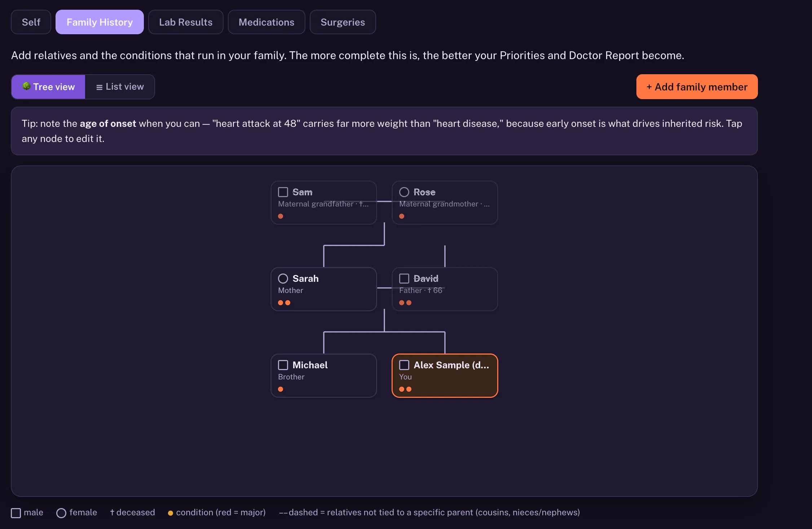This screenshot has width=812, height=529.
Task: Click the male square icon on Alex Sample
Action: [404, 365]
